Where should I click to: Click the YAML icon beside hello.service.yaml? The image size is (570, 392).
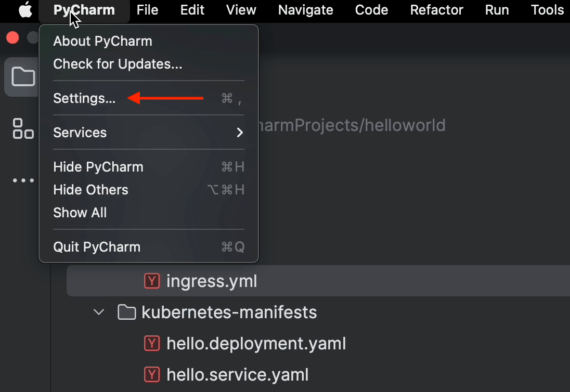coord(151,374)
